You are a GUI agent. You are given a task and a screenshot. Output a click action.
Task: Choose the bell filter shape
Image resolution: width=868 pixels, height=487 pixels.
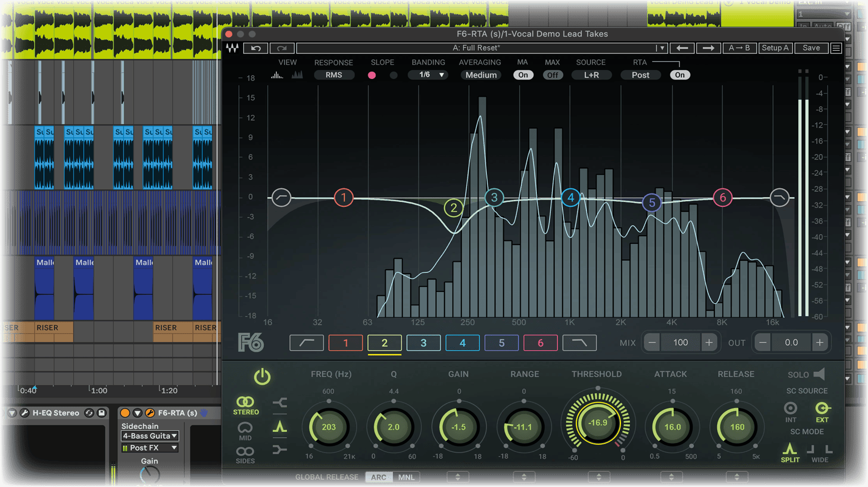280,426
